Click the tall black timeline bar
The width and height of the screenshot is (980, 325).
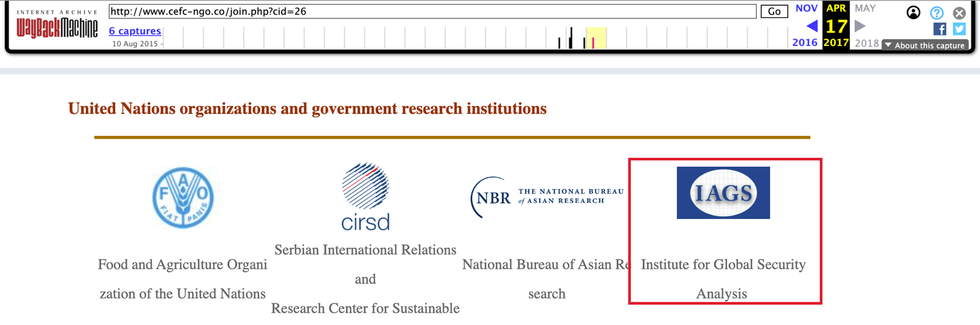coord(571,38)
